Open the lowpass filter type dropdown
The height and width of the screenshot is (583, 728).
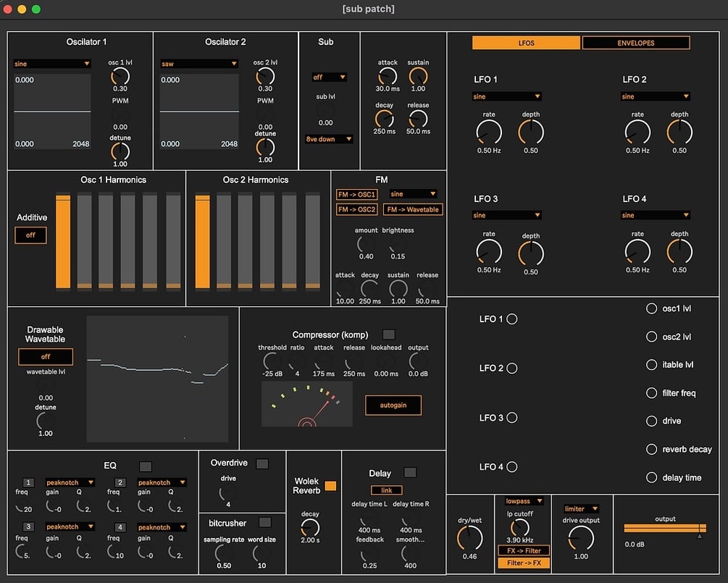tap(524, 501)
